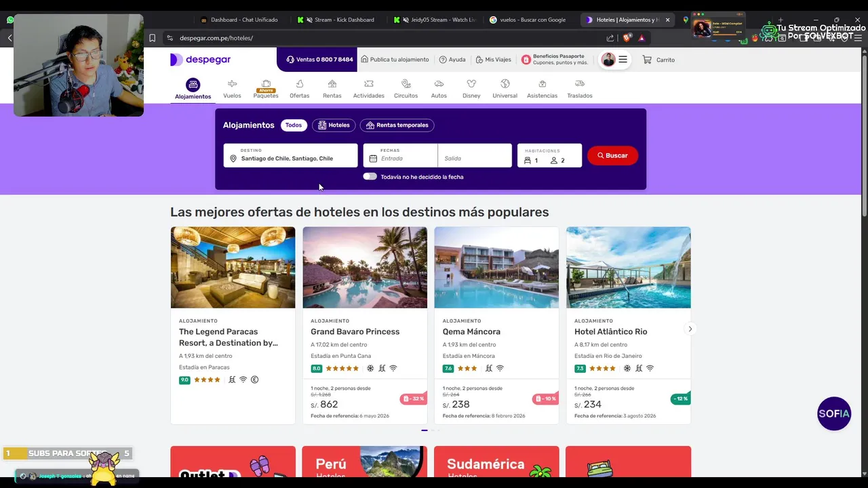Click the -32% discount badge
The width and height of the screenshot is (868, 488).
pyautogui.click(x=412, y=399)
